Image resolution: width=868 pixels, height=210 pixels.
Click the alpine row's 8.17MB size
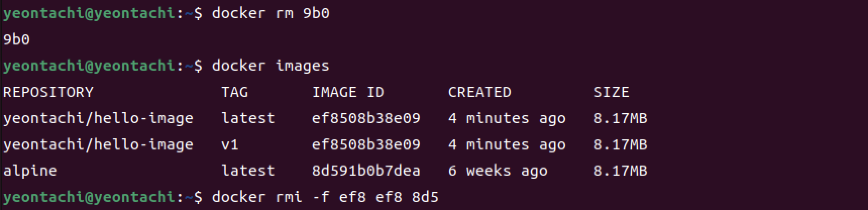coord(620,171)
